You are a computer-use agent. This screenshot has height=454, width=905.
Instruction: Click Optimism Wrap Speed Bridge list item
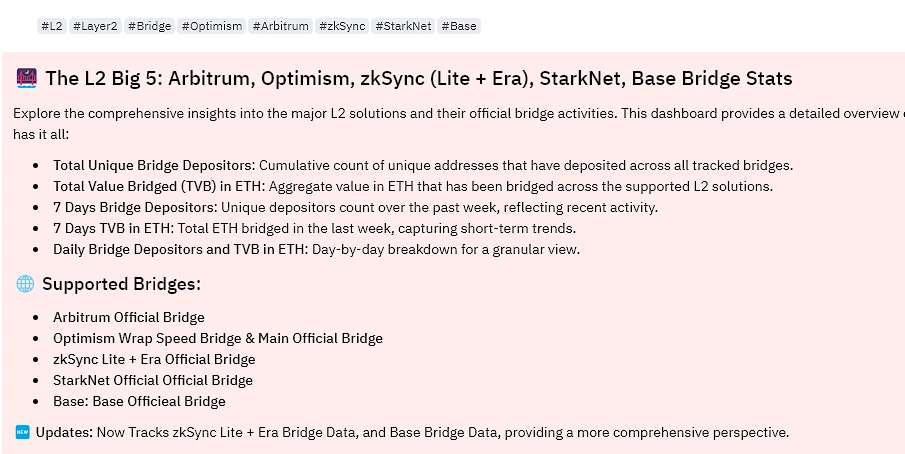218,338
